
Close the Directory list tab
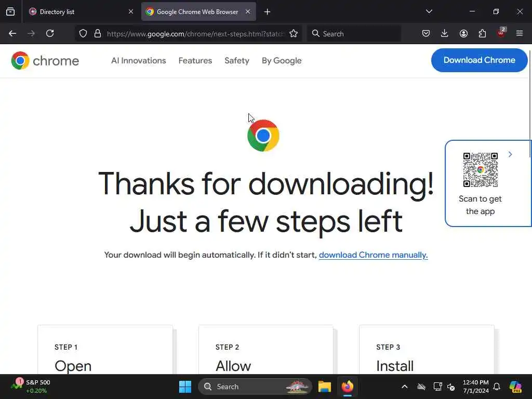pyautogui.click(x=131, y=11)
